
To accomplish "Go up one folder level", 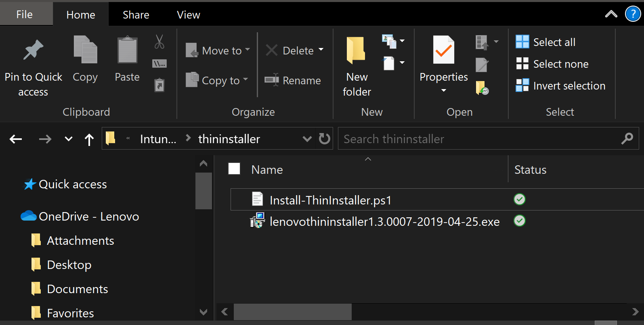I will 89,140.
